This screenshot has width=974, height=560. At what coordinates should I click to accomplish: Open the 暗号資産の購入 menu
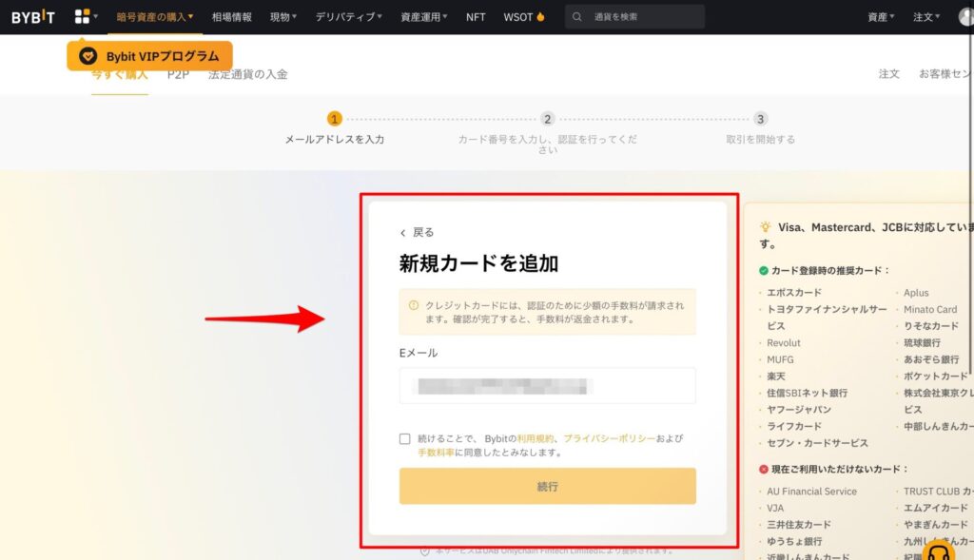point(155,17)
